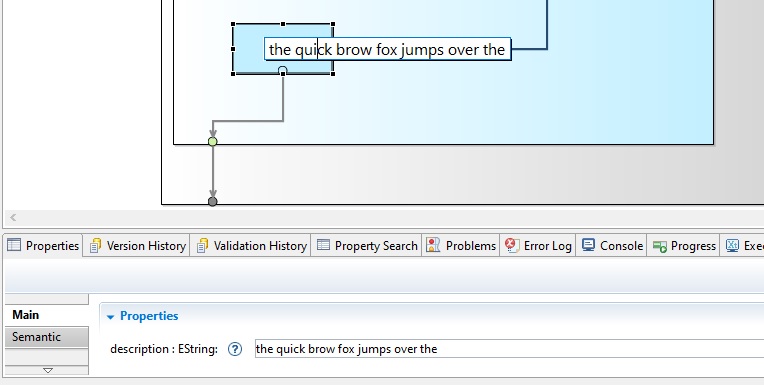Open the Version History tab
The image size is (764, 385).
[137, 246]
